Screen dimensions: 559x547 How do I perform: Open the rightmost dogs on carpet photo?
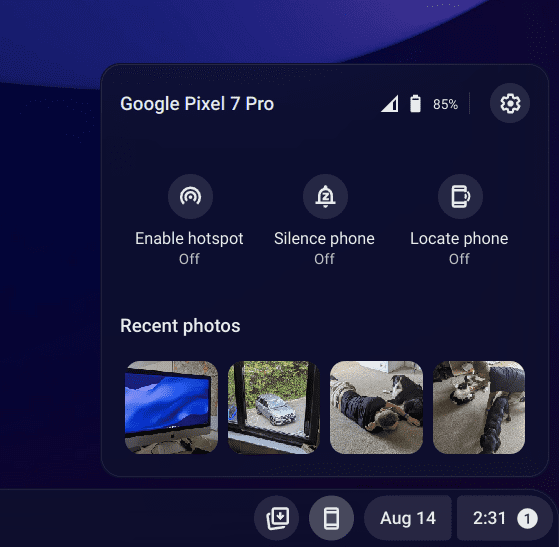pos(479,407)
